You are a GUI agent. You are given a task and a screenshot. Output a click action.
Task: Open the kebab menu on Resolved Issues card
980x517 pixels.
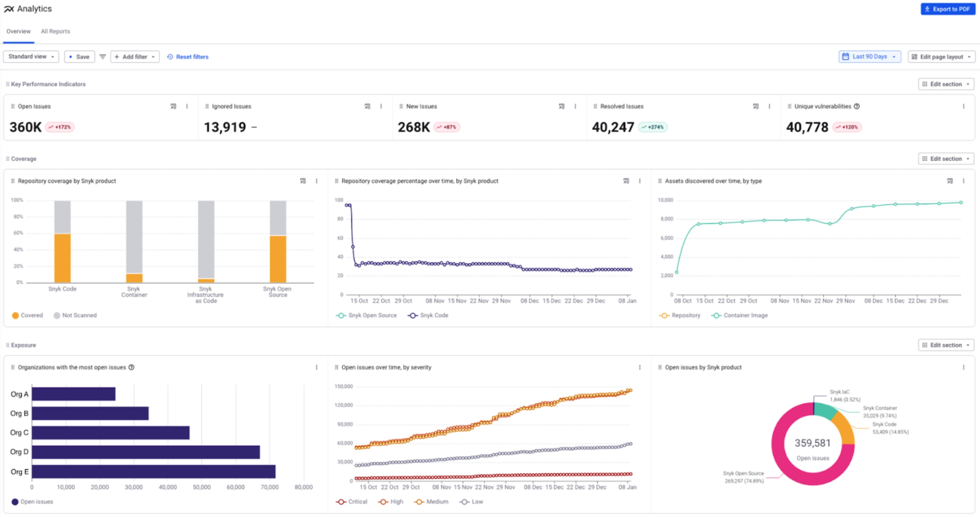pyautogui.click(x=769, y=106)
